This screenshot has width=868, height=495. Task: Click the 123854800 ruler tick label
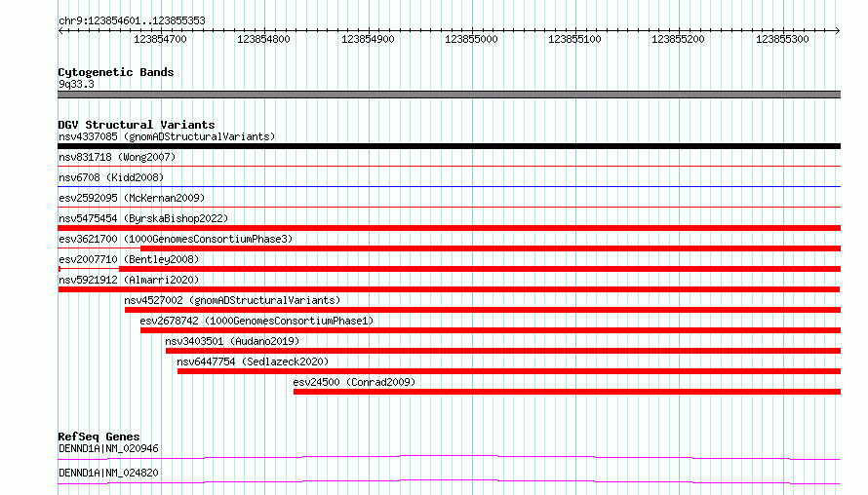[x=263, y=39]
